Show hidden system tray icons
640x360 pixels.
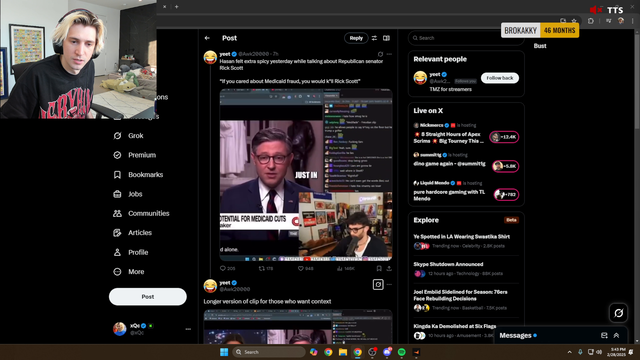pyautogui.click(x=569, y=352)
